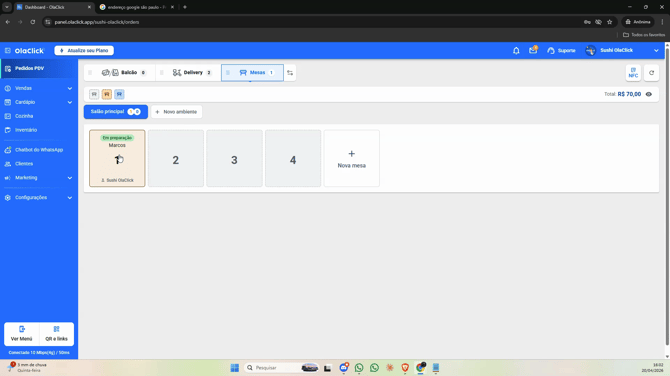Click the total amount R$ 70,00
The width and height of the screenshot is (670, 376).
pos(629,94)
